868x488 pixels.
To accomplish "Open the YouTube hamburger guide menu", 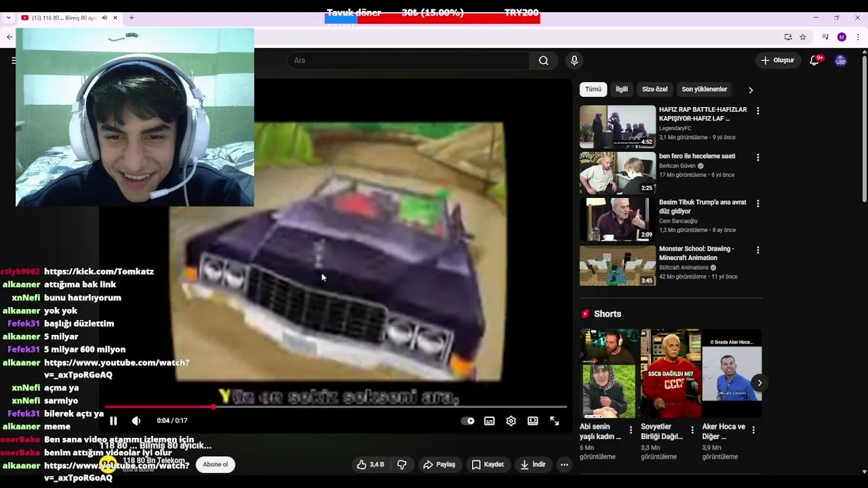I will pos(13,60).
